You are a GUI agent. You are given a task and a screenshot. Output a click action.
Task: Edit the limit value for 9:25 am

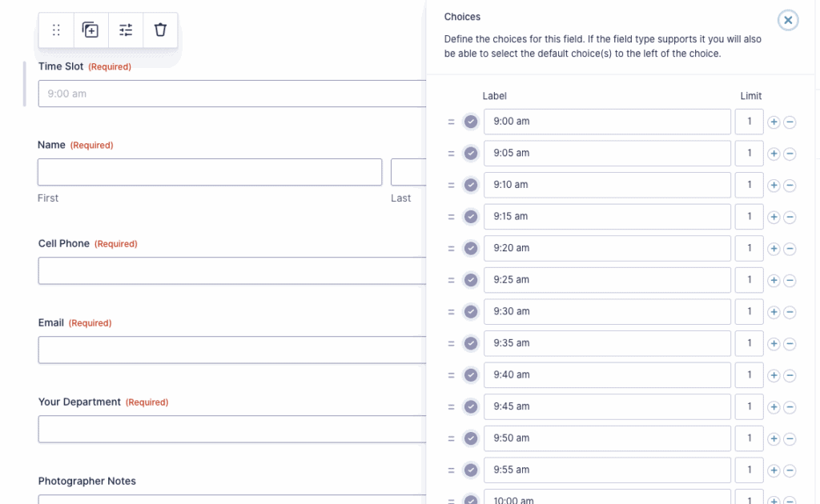[749, 280]
